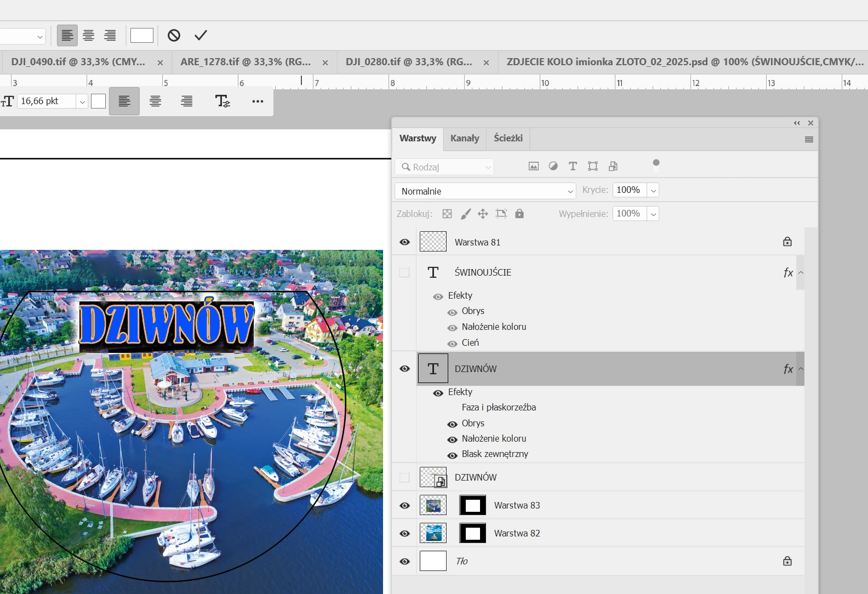Image resolution: width=868 pixels, height=594 pixels.
Task: Filter layers by smart objects icon
Action: (613, 166)
